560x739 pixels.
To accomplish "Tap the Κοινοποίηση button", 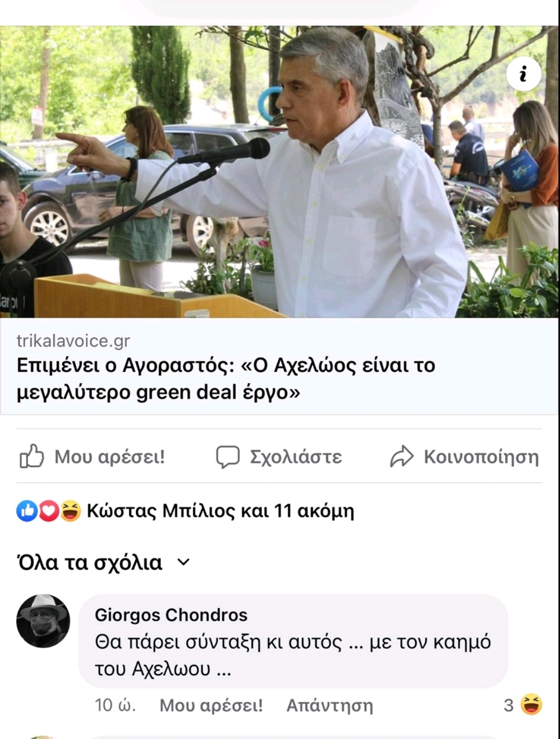I will click(x=465, y=456).
